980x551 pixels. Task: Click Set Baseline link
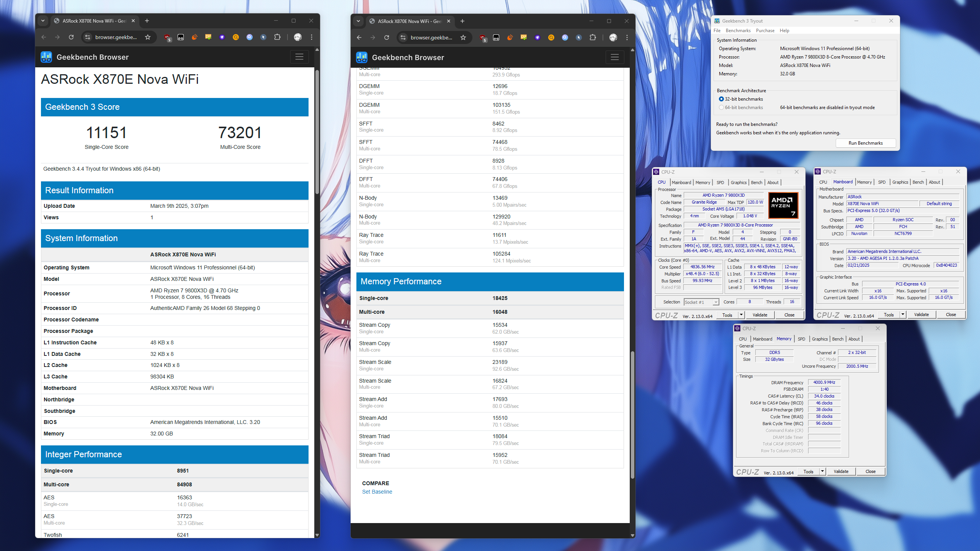pyautogui.click(x=377, y=492)
